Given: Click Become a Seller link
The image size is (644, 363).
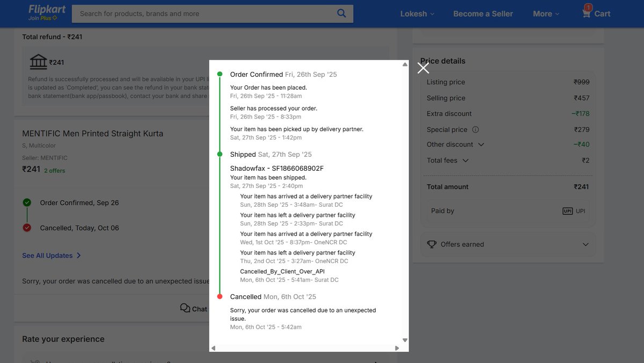Looking at the screenshot, I should click(483, 14).
